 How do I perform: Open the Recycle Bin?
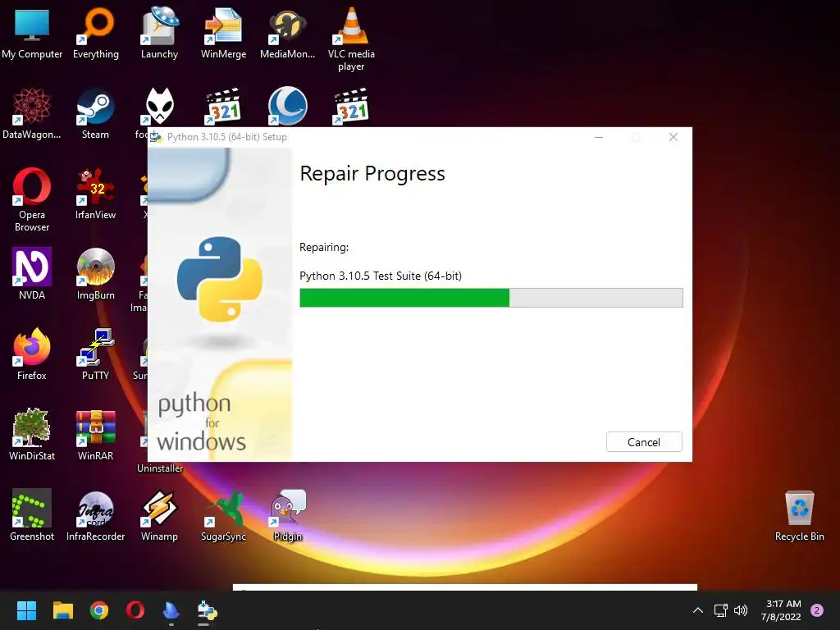coord(799,515)
